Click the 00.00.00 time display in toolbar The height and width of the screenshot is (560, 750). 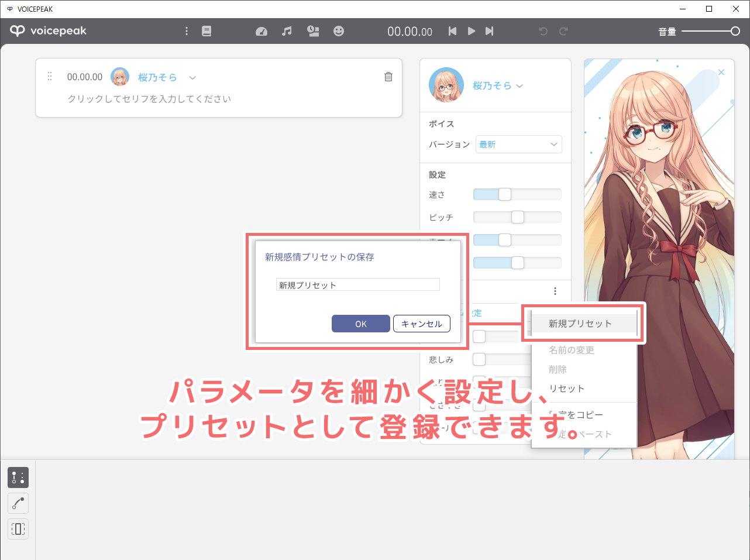point(410,32)
